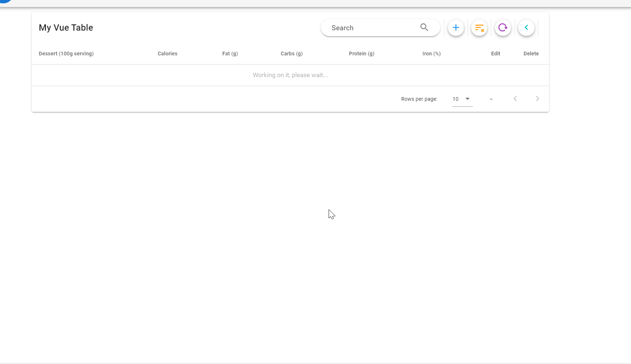Click the previous page arrow

515,99
